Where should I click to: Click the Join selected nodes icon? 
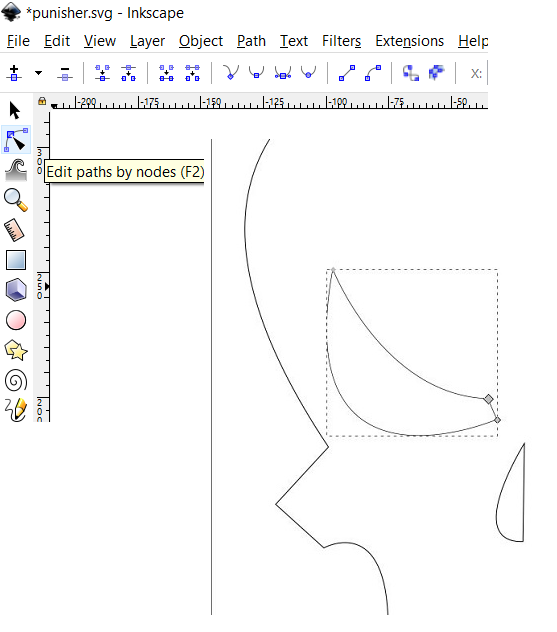point(102,73)
